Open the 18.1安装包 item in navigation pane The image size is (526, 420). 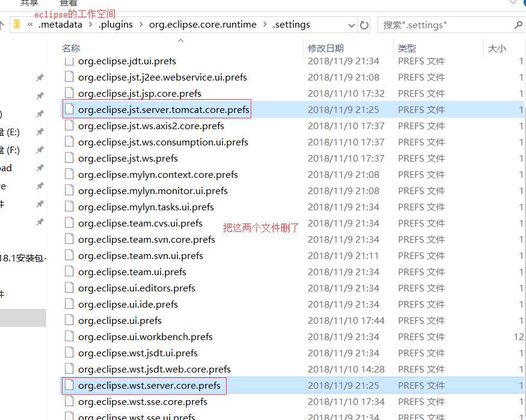click(23, 258)
